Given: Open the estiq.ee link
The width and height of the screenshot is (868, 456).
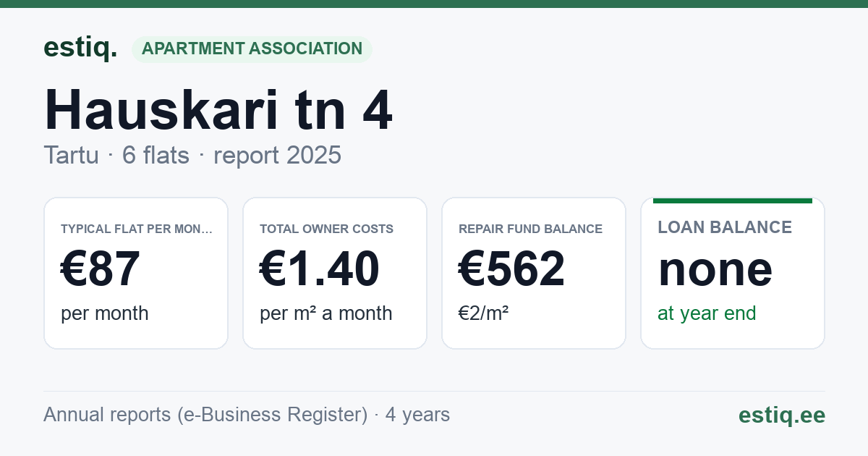Looking at the screenshot, I should pyautogui.click(x=781, y=415).
